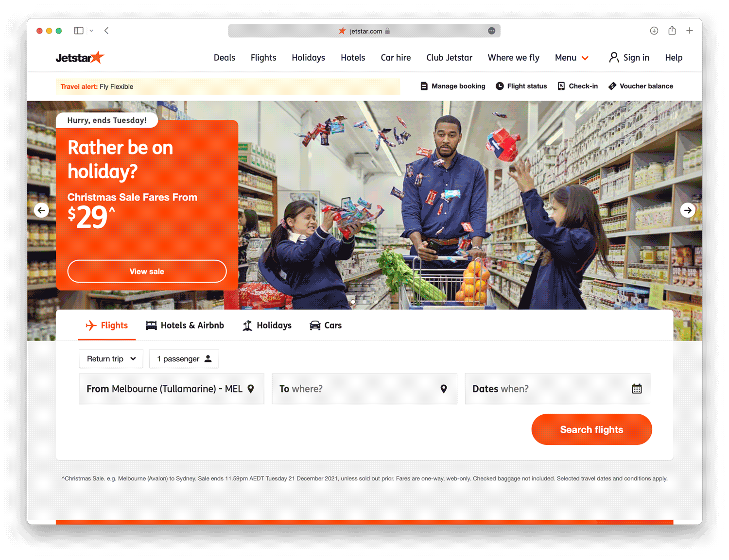
Task: Click location pin in To field
Action: [x=444, y=389]
